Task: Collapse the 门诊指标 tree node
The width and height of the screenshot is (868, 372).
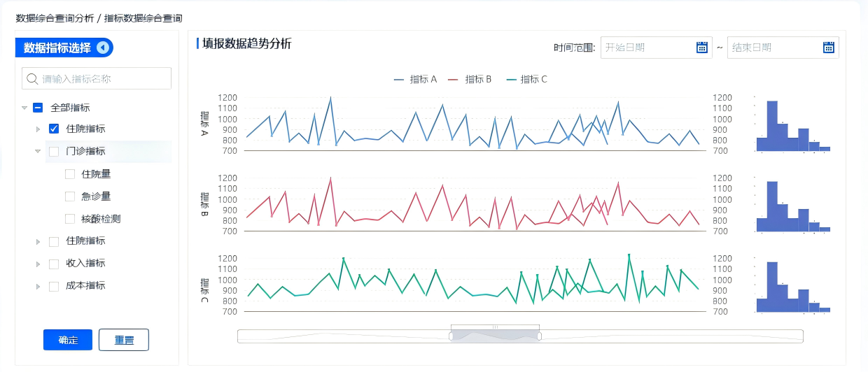Action: point(38,151)
